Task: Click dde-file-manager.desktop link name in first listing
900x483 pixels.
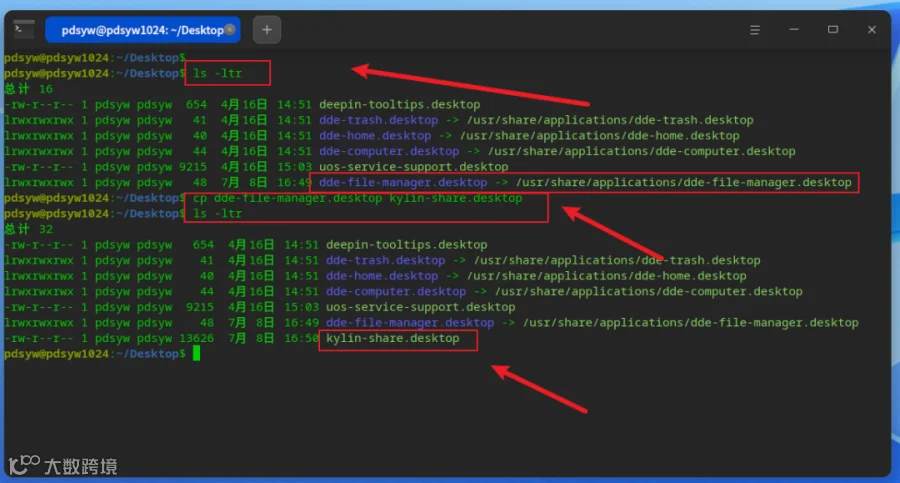Action: (x=403, y=182)
